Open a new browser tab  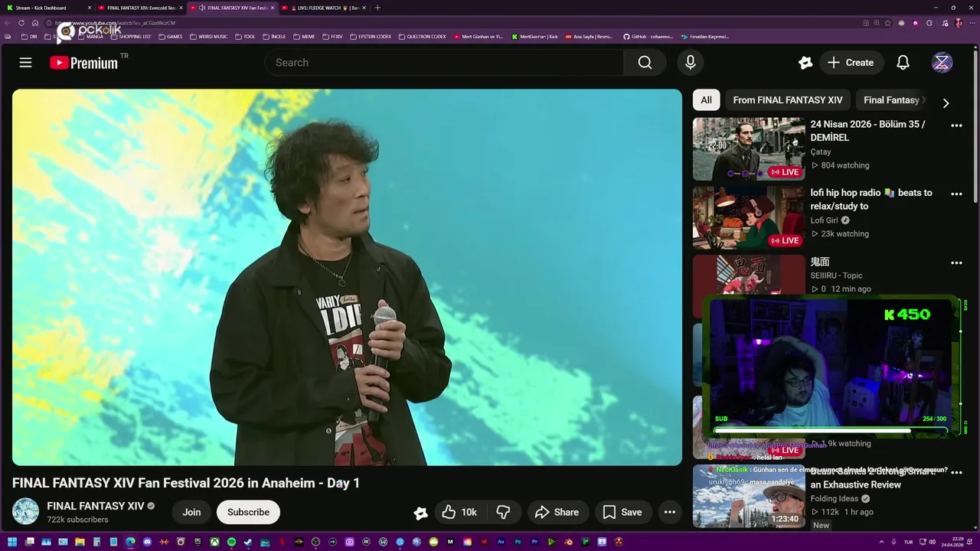coord(377,8)
